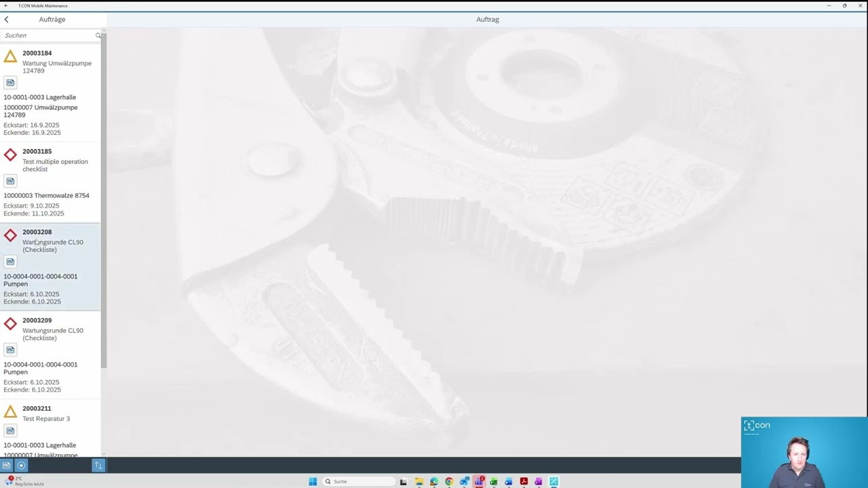Open document icon of order 20003211
Screen dimensions: 868x488
10,430
